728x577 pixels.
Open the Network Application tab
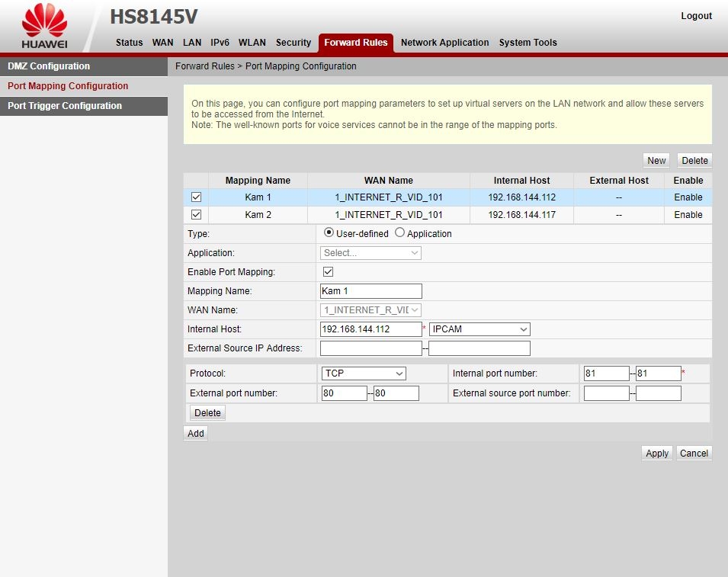pos(444,42)
